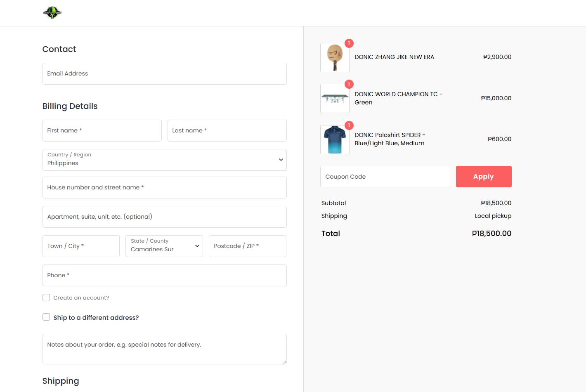Click quantity badge on WORLD CHAMPION table

click(349, 84)
